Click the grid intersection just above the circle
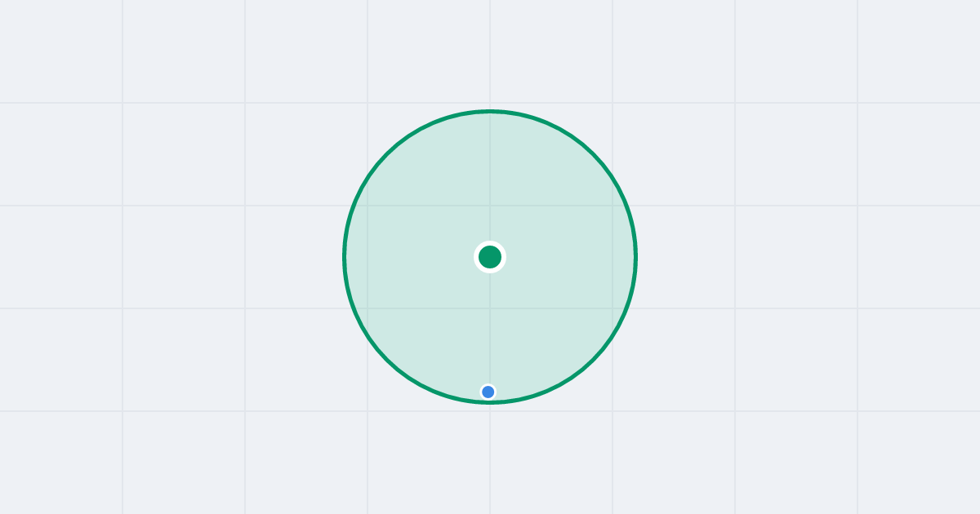 [490, 103]
